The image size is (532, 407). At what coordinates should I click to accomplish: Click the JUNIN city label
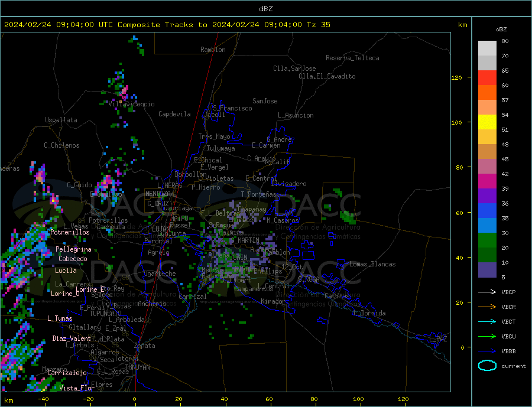(x=239, y=258)
